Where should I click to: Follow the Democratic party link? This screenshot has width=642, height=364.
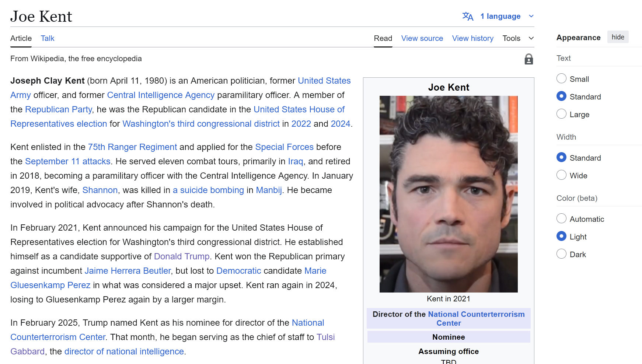click(x=238, y=271)
